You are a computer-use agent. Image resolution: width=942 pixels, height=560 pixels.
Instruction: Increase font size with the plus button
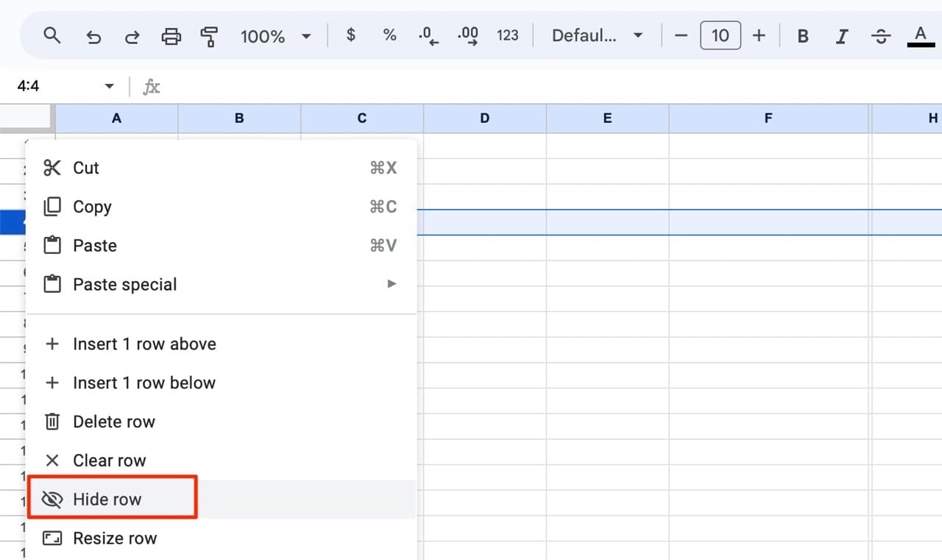click(x=759, y=35)
